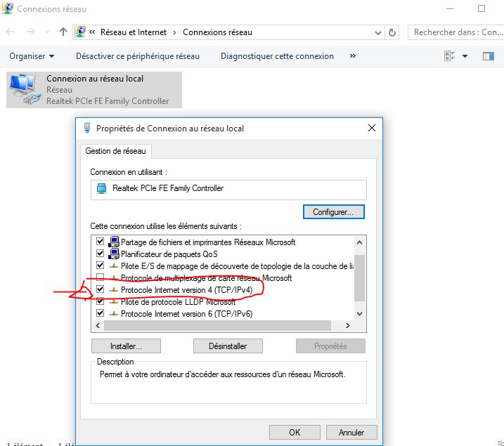Open the arrow after Réseau et Internet

pos(174,32)
